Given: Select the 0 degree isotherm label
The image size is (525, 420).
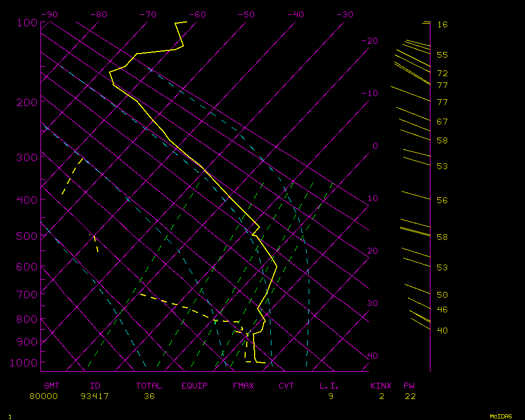Looking at the screenshot, I should pyautogui.click(x=375, y=146).
